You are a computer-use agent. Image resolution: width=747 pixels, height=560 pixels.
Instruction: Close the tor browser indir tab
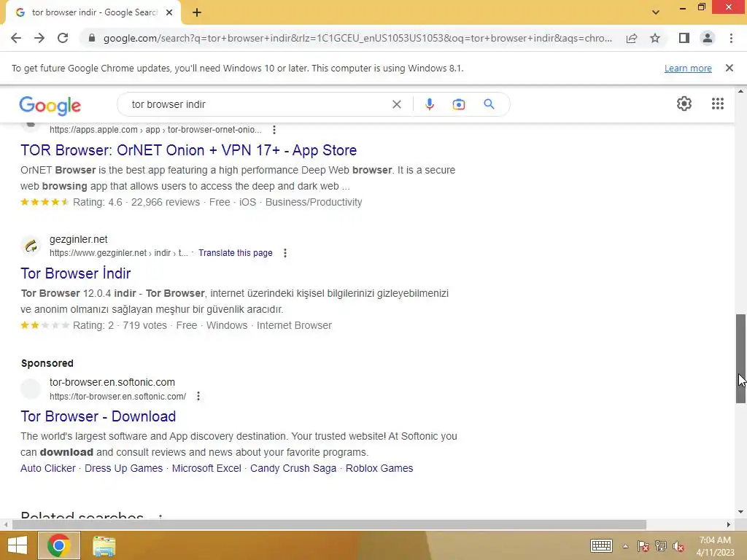coord(169,12)
